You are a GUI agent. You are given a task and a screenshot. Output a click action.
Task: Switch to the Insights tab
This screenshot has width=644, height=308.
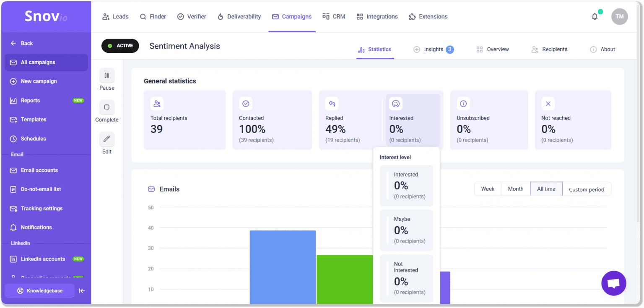point(433,49)
